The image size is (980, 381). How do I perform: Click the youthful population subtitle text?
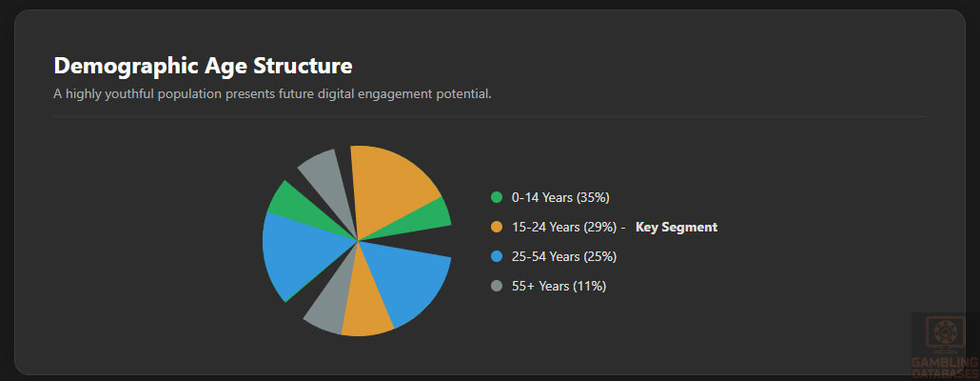[x=272, y=93]
